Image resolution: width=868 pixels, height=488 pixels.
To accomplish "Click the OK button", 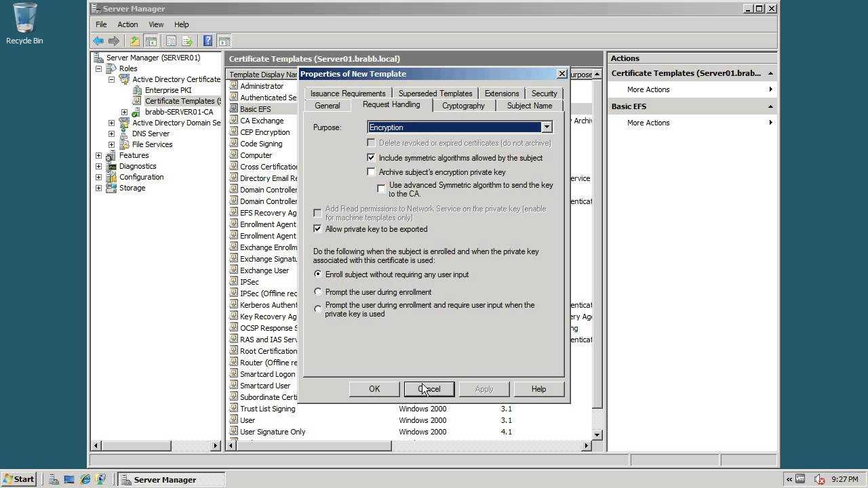I will tap(374, 389).
